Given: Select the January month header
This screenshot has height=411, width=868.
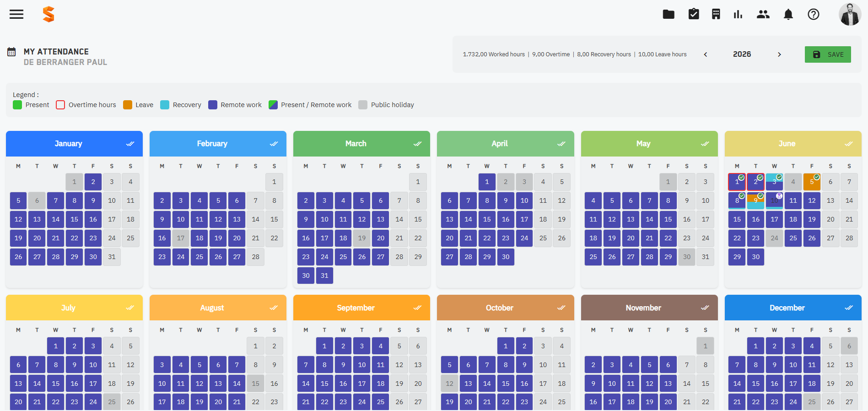Looking at the screenshot, I should click(x=74, y=144).
